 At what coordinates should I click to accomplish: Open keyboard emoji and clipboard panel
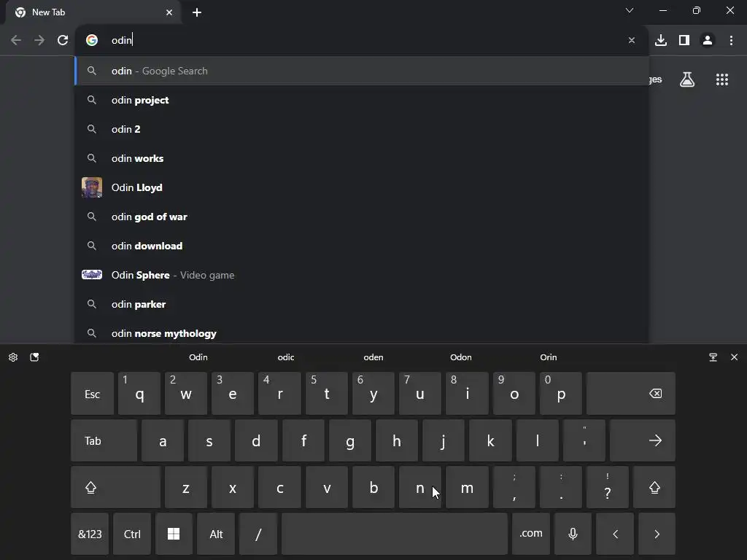click(x=34, y=357)
